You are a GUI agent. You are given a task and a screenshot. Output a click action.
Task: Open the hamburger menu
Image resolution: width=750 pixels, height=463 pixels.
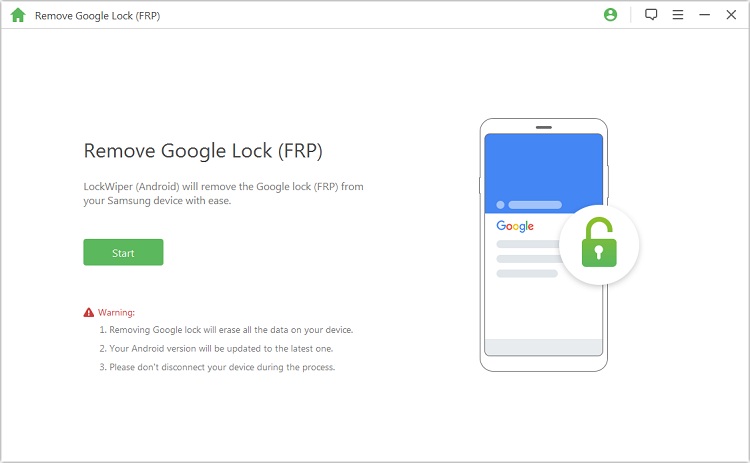pyautogui.click(x=678, y=15)
